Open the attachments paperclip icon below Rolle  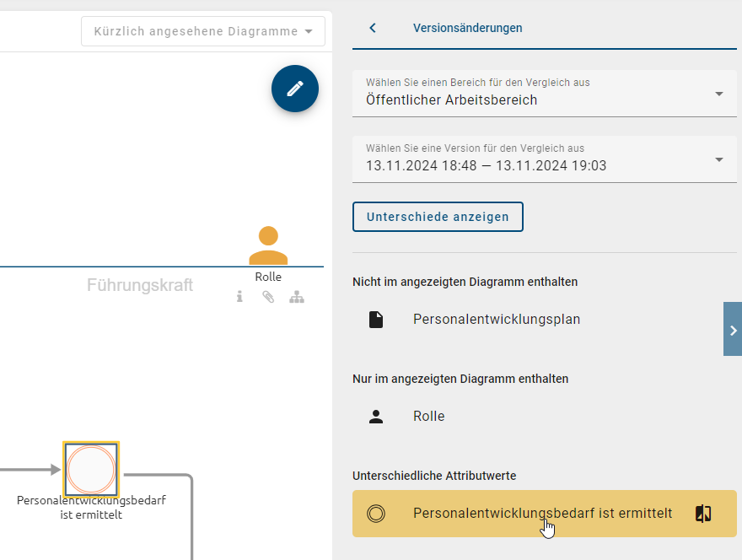click(268, 296)
